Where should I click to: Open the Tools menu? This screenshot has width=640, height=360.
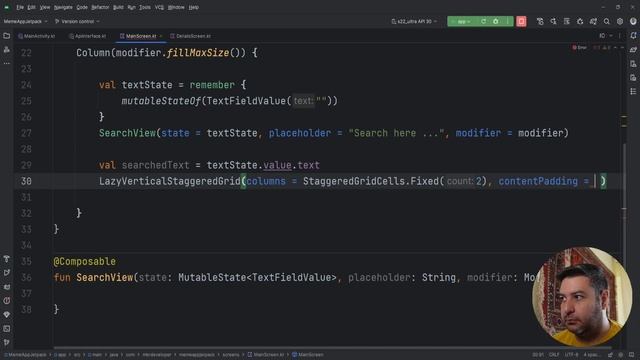(144, 7)
